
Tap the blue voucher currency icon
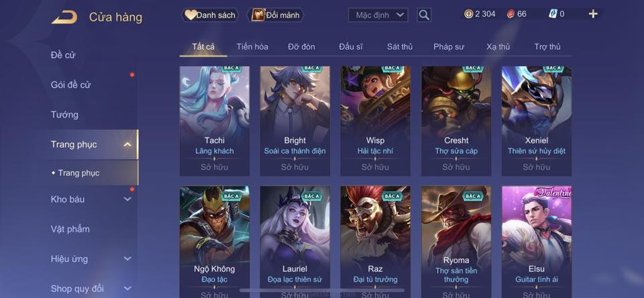[553, 14]
